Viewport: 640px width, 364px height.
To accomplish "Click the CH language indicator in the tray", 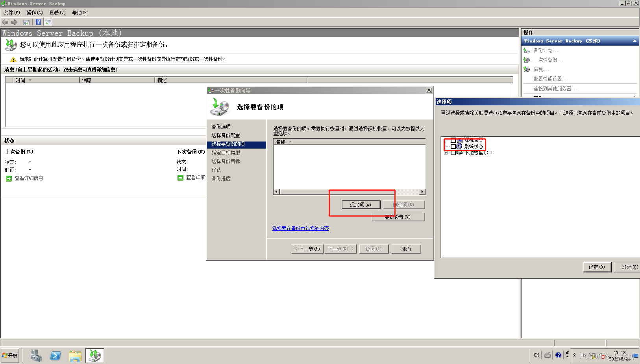I will pos(536,355).
